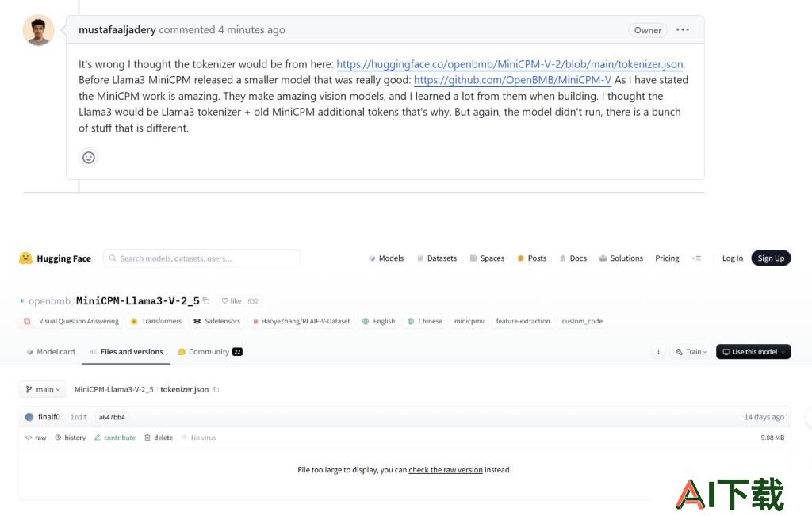Click the Hugging Face logo
Image resolution: width=812 pixels, height=516 pixels.
(x=55, y=258)
